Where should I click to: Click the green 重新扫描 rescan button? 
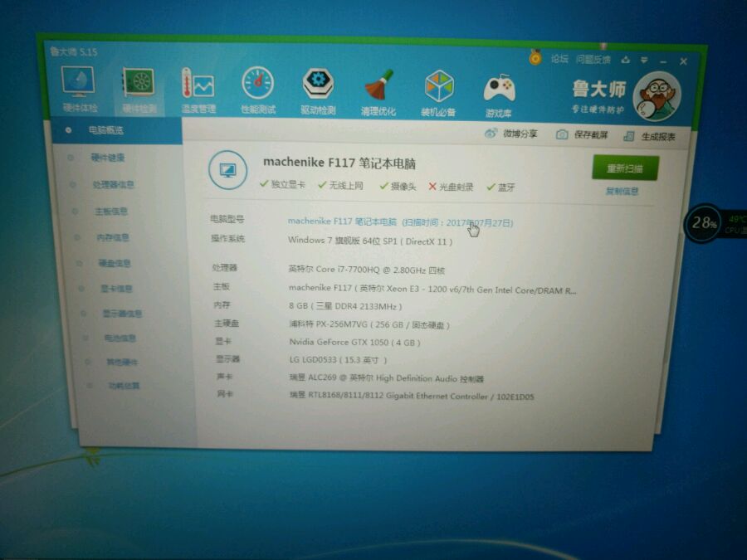625,168
